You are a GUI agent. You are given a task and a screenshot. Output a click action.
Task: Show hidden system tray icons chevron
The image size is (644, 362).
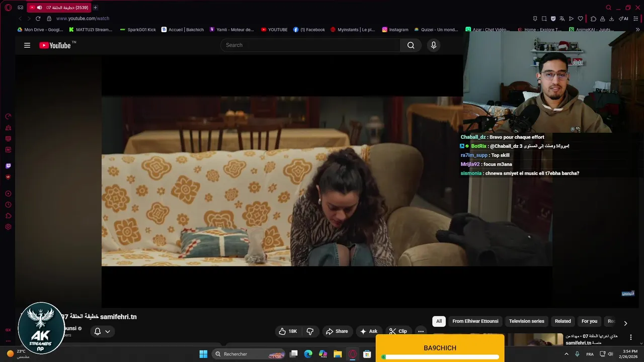pyautogui.click(x=567, y=354)
